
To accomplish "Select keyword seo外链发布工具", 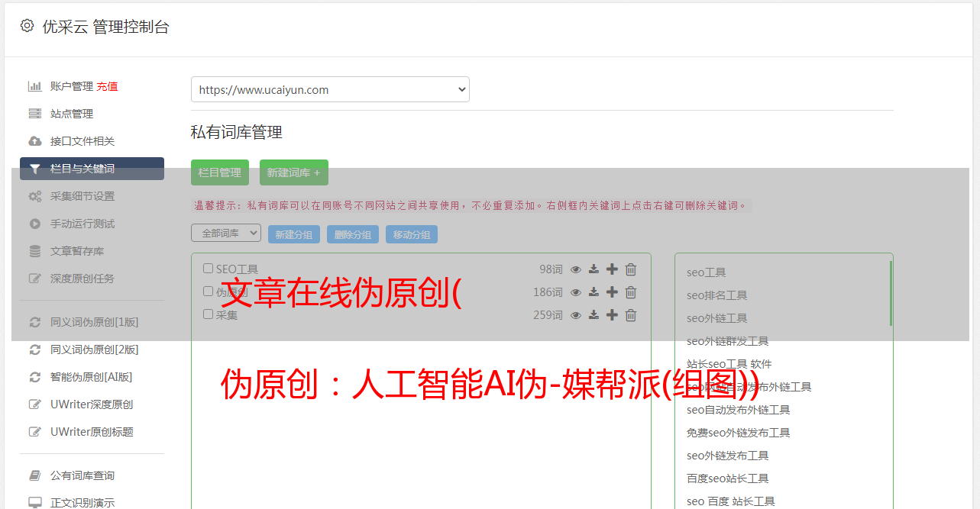I will [x=728, y=456].
